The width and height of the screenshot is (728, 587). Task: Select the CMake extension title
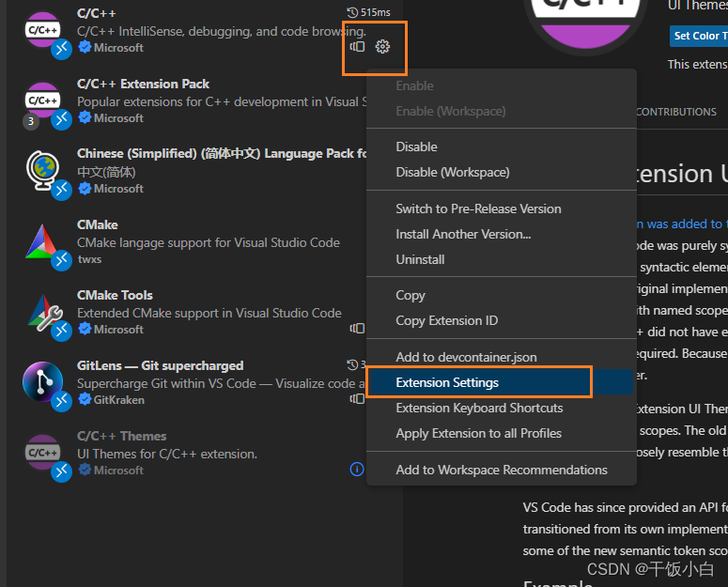coord(98,225)
